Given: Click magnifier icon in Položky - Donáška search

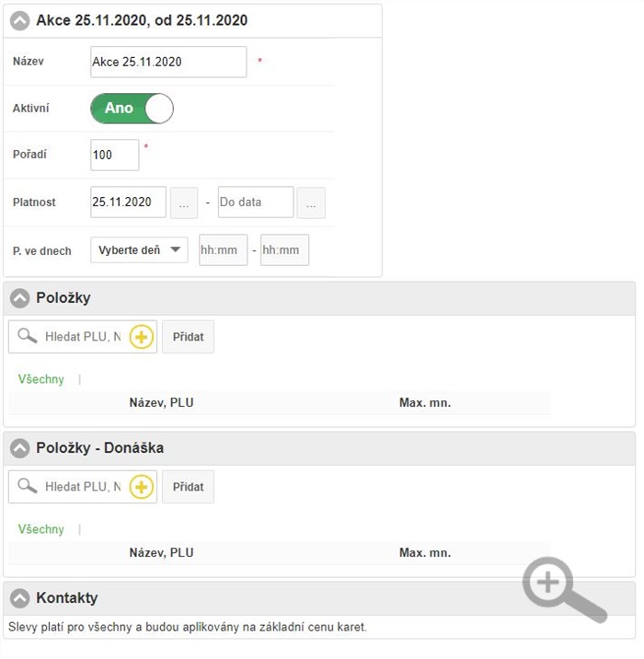Looking at the screenshot, I should [x=27, y=487].
